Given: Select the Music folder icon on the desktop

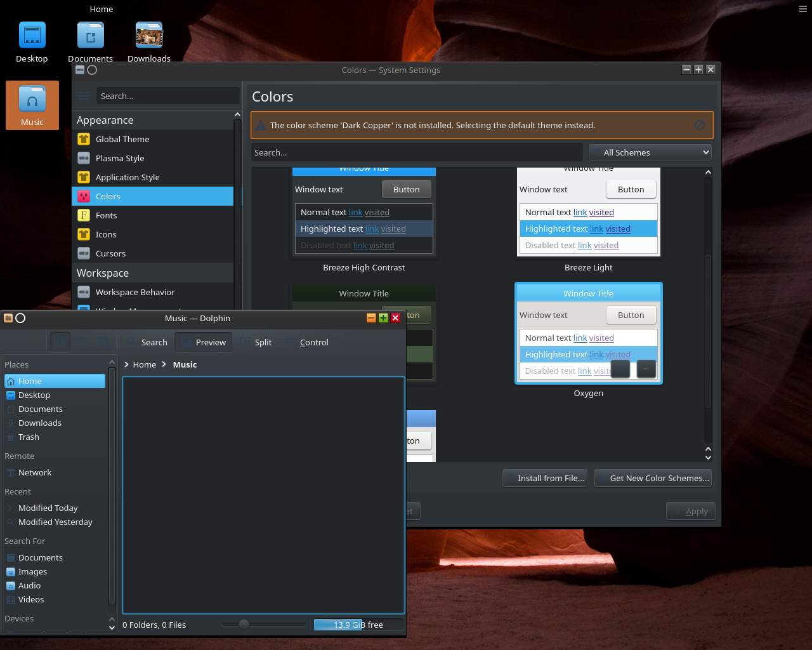Looking at the screenshot, I should coord(32,105).
